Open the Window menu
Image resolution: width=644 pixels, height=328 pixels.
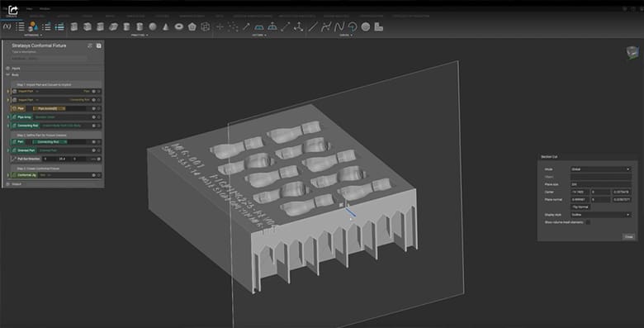pyautogui.click(x=45, y=8)
